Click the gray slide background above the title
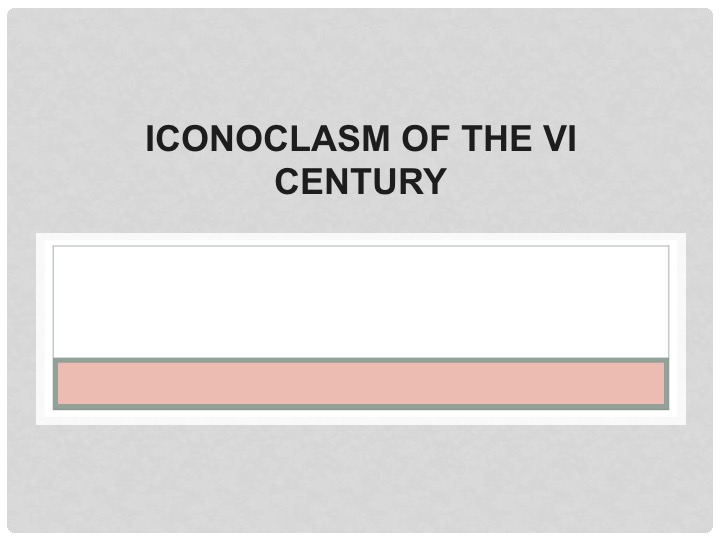The height and width of the screenshot is (540, 720). click(360, 64)
